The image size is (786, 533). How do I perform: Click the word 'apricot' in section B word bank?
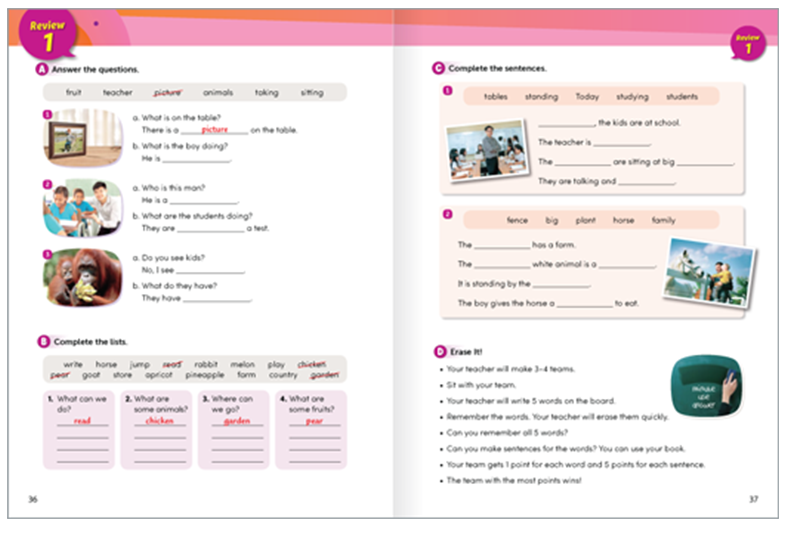159,375
